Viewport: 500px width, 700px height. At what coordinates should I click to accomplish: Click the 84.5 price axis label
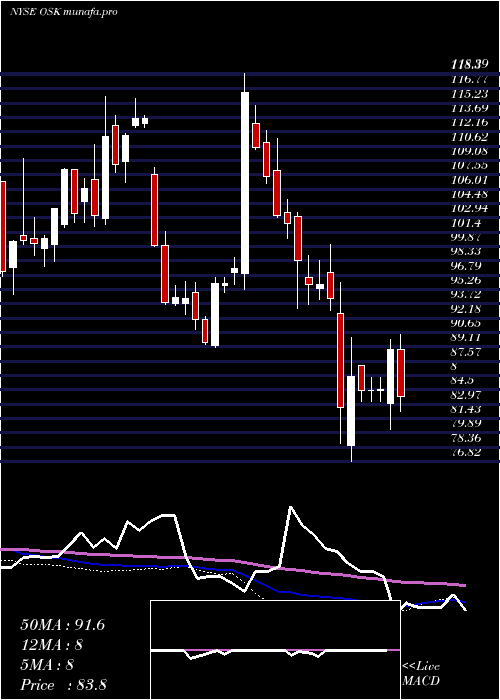463,380
